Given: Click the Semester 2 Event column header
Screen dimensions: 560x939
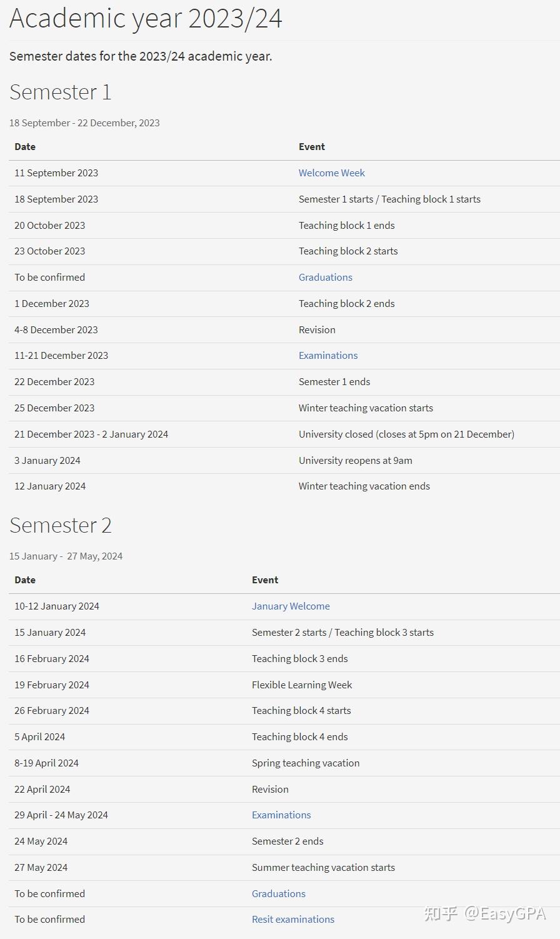Looking at the screenshot, I should (265, 580).
